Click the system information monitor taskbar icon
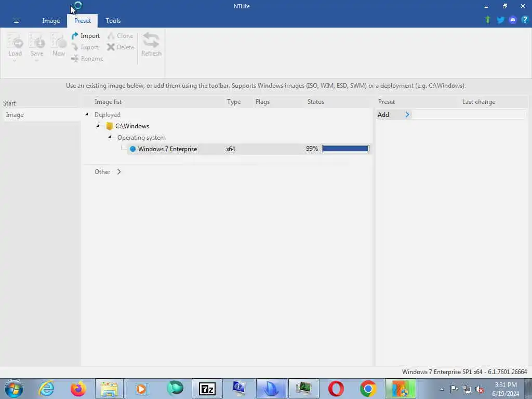 [x=239, y=389]
